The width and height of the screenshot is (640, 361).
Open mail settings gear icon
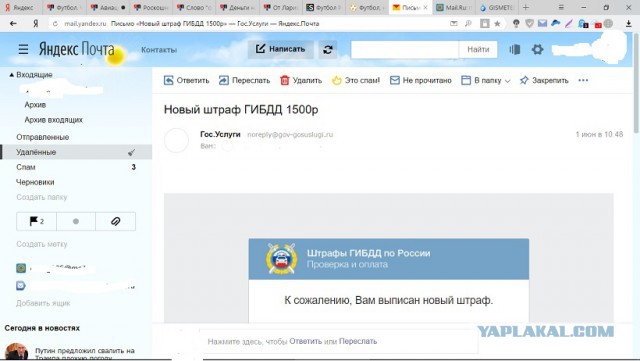[537, 49]
